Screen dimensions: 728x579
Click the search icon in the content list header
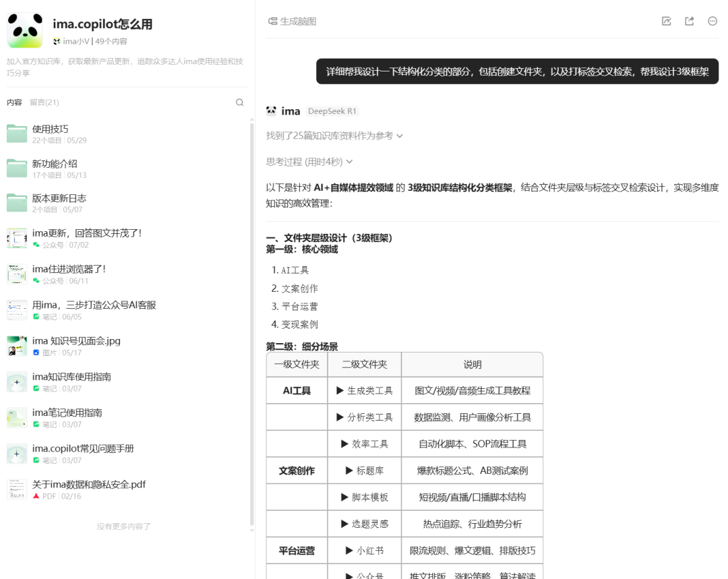239,102
